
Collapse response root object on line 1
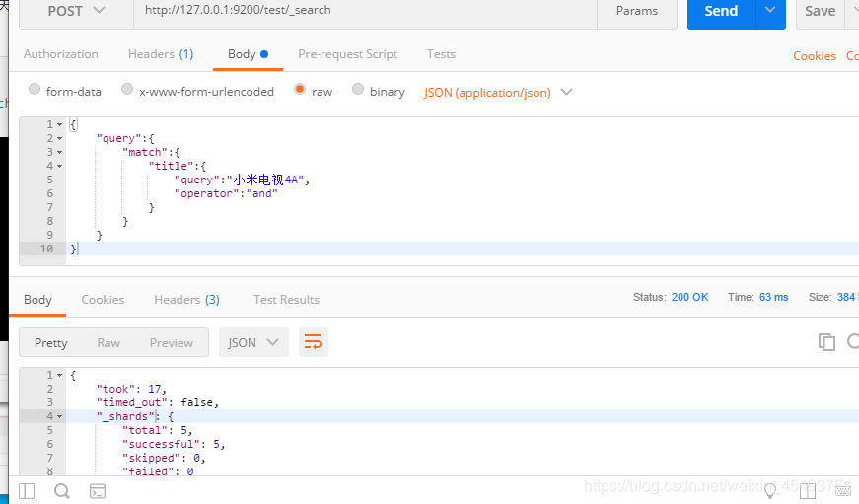pyautogui.click(x=60, y=375)
